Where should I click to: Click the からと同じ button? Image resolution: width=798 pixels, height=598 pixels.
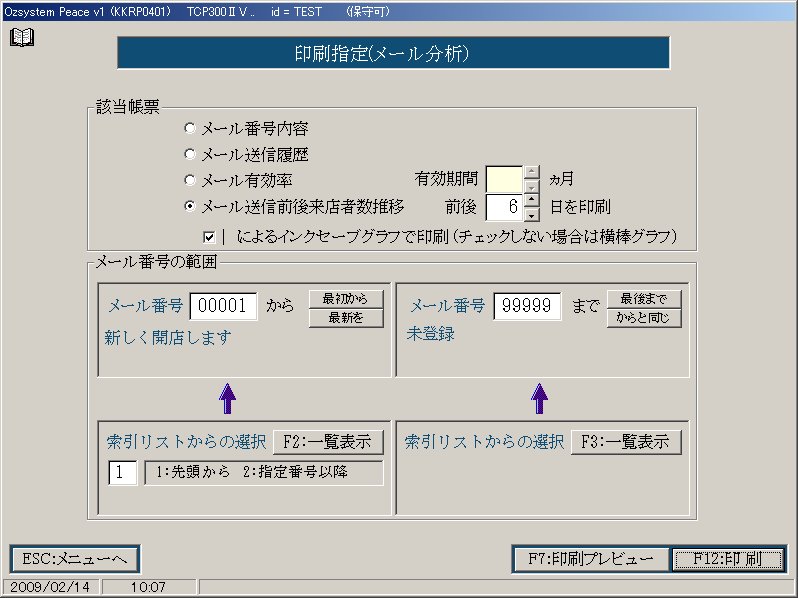pos(644,318)
